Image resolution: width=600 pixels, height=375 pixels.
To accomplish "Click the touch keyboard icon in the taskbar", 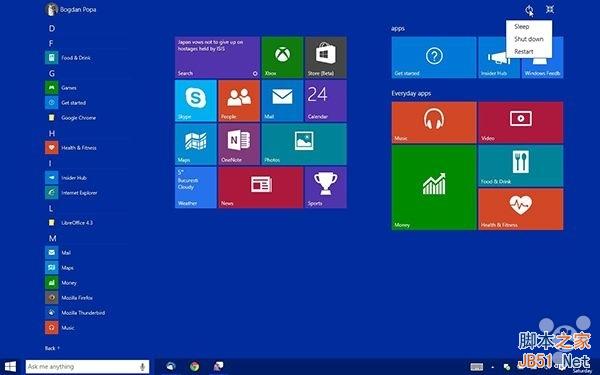I will point(476,367).
